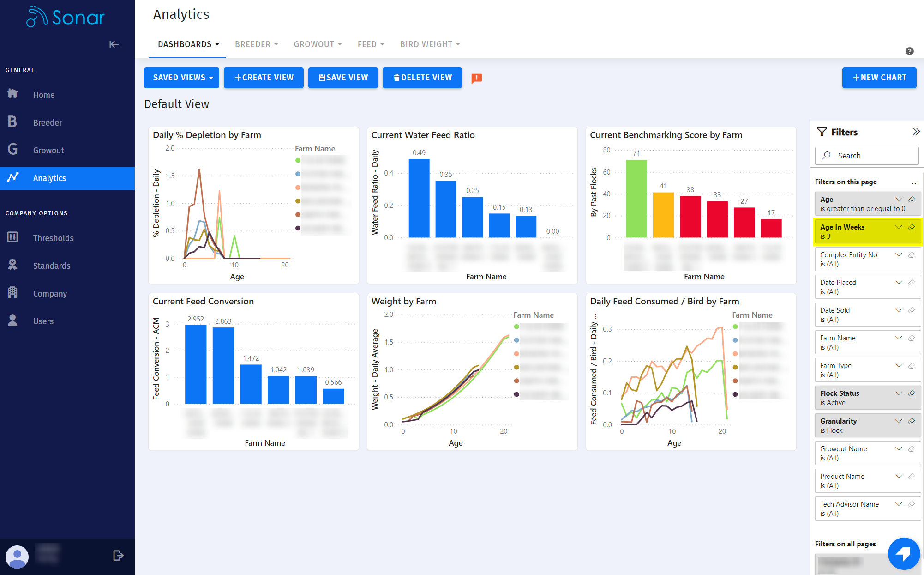Click the filter Search input field
Screen dimensions: 924x575
tap(867, 156)
